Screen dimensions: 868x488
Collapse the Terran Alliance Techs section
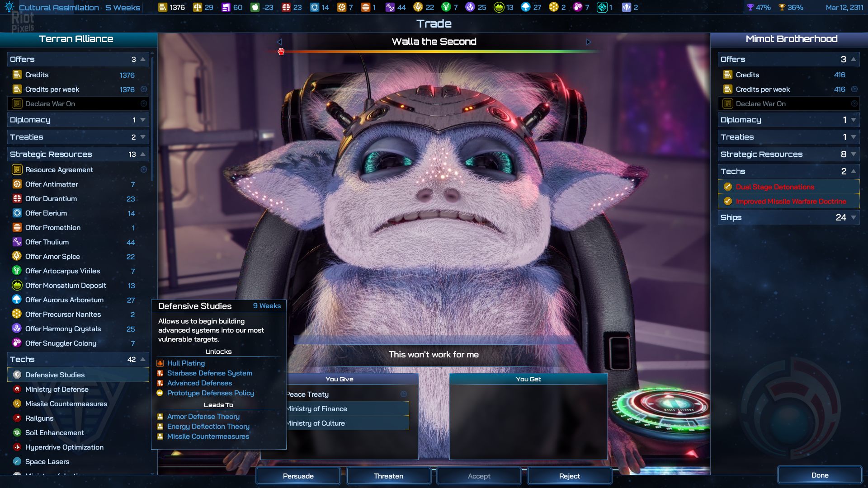point(143,360)
